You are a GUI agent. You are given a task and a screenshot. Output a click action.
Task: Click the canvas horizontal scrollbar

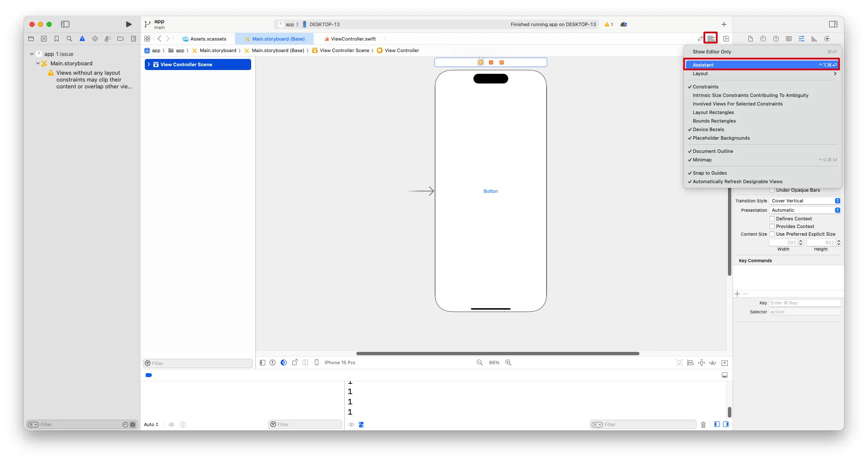498,354
